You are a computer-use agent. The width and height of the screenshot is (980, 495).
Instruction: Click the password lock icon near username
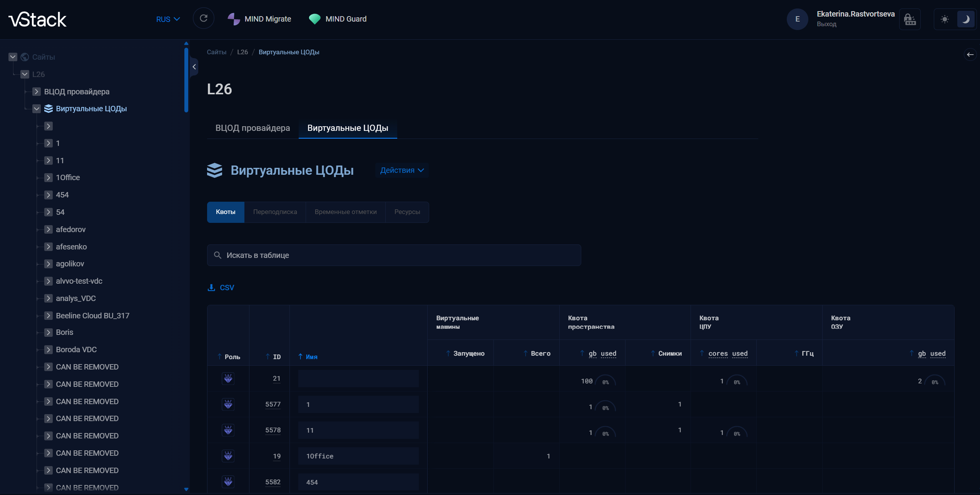[x=910, y=19]
